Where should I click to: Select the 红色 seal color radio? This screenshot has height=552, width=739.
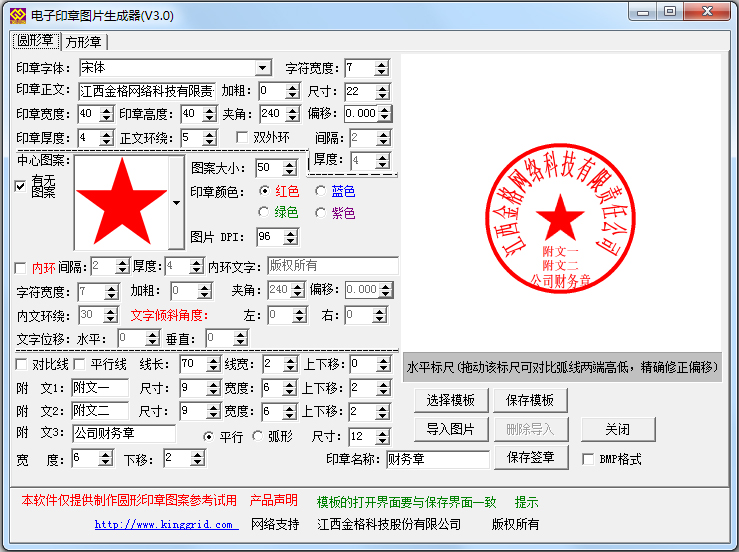264,191
